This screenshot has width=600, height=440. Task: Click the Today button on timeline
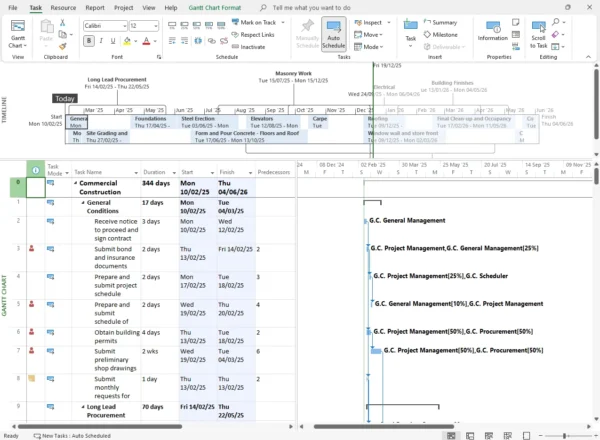click(x=65, y=99)
